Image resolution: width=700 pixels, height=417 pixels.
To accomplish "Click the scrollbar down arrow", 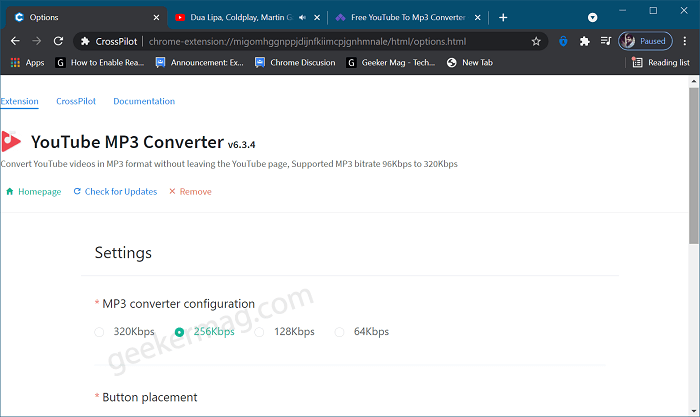I will point(694,411).
